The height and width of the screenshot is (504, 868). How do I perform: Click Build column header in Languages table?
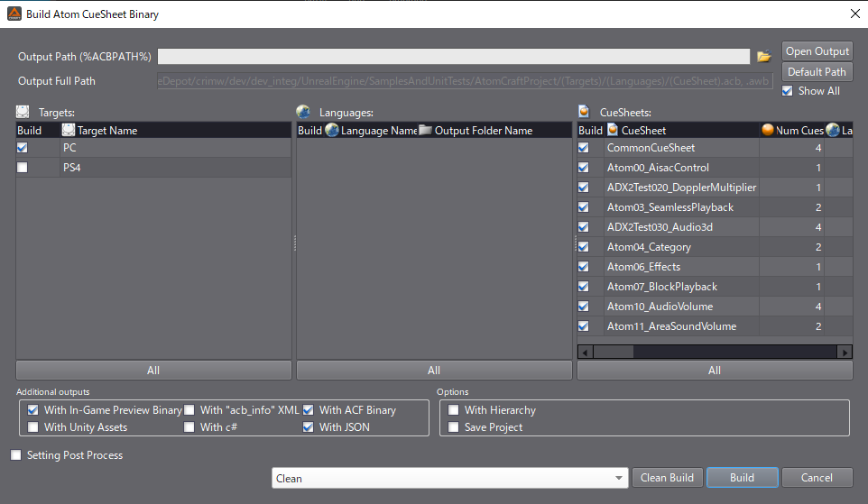tap(309, 130)
